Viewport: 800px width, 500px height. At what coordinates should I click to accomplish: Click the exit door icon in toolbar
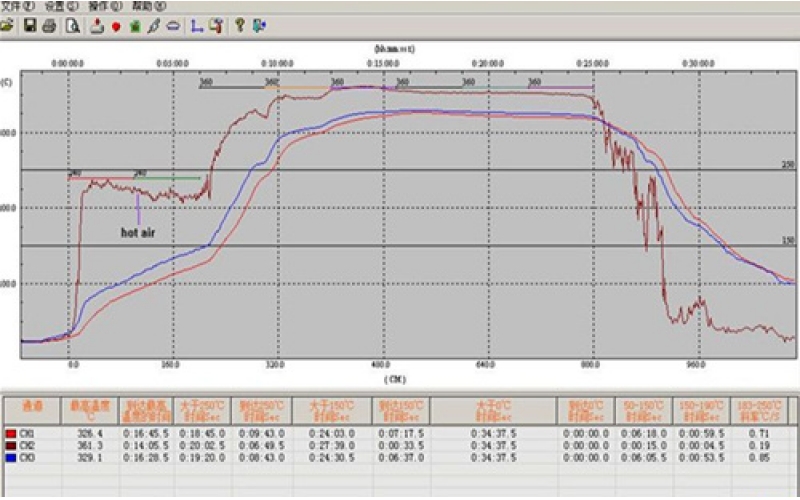point(259,26)
